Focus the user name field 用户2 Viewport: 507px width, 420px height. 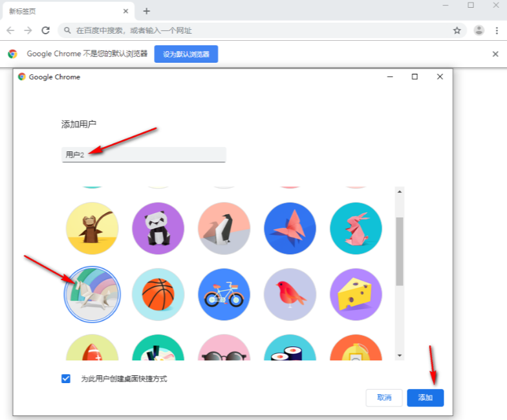pyautogui.click(x=144, y=155)
